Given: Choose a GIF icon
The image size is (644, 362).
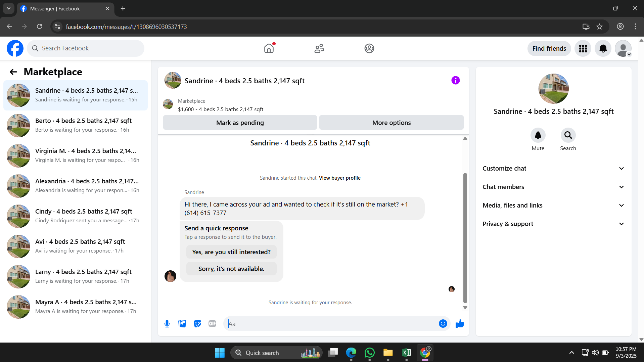Looking at the screenshot, I should click(212, 324).
